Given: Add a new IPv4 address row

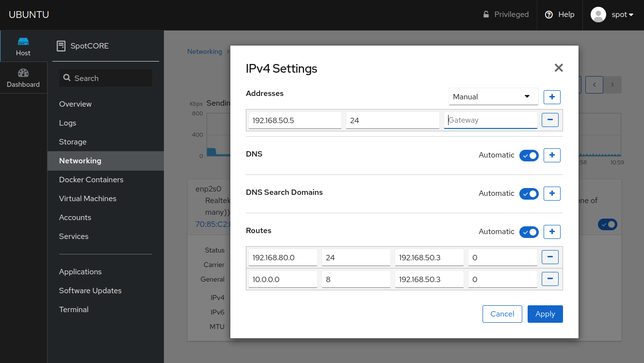Looking at the screenshot, I should point(552,97).
